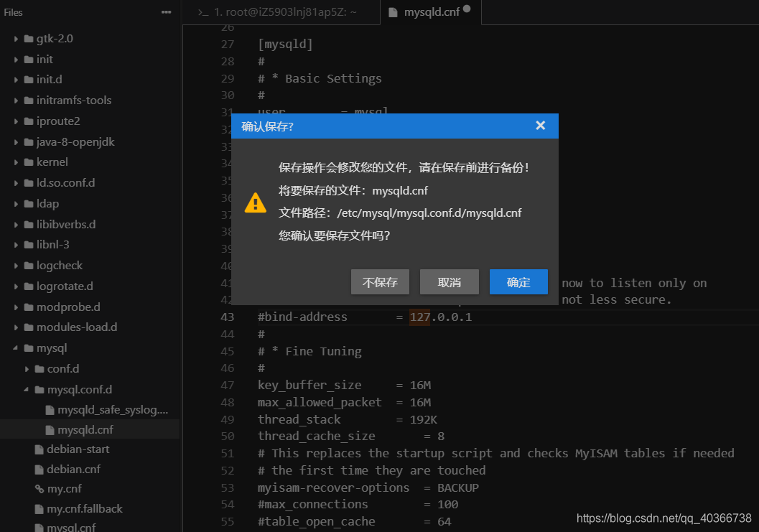Viewport: 759px width, 532px height.
Task: Select the kernel folder in file tree
Action: (52, 162)
